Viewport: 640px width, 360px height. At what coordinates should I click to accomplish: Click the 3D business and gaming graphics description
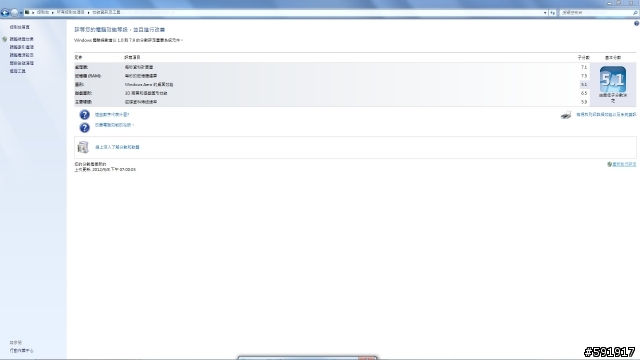(x=146, y=93)
